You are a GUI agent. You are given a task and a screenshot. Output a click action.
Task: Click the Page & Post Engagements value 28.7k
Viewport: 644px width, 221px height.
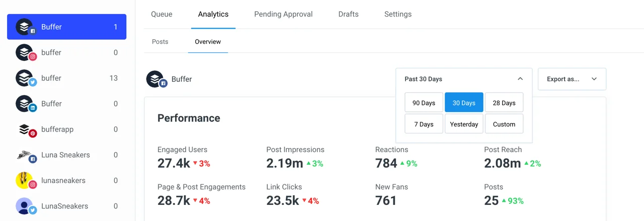(174, 200)
